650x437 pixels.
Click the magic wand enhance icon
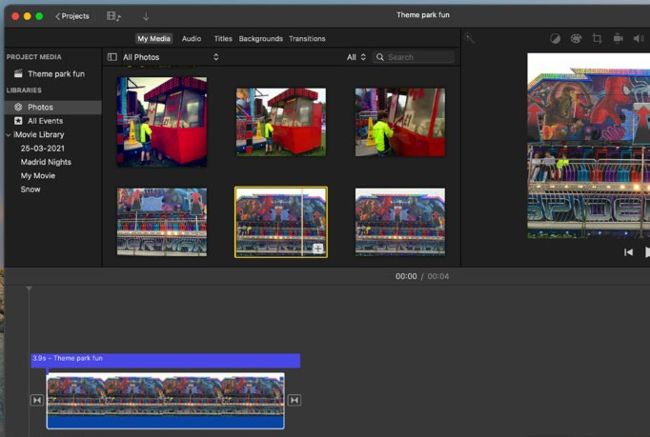click(470, 38)
